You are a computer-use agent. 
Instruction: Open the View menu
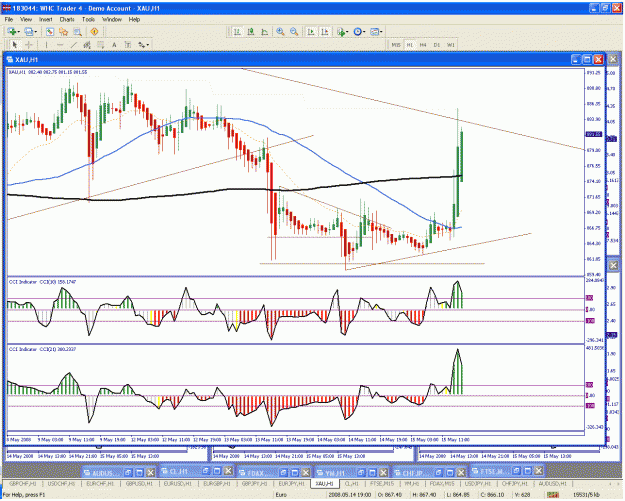tap(26, 19)
